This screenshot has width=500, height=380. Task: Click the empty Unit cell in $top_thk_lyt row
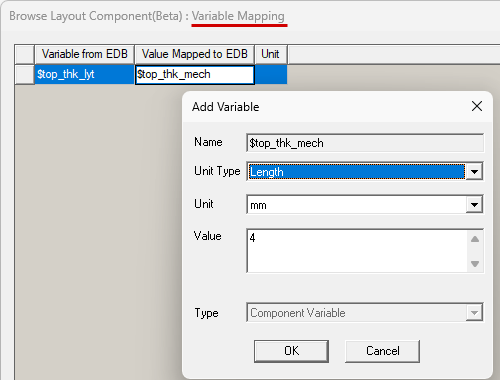[x=271, y=74]
